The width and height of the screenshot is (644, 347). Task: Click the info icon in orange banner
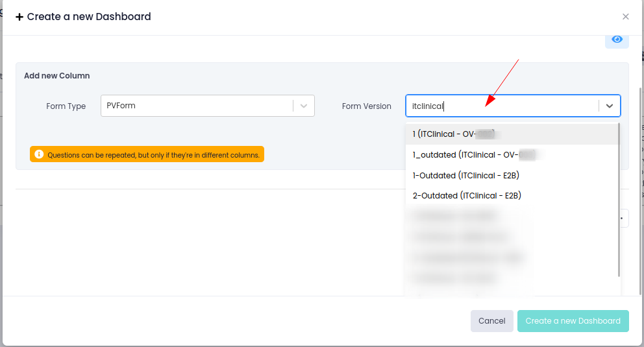click(39, 154)
